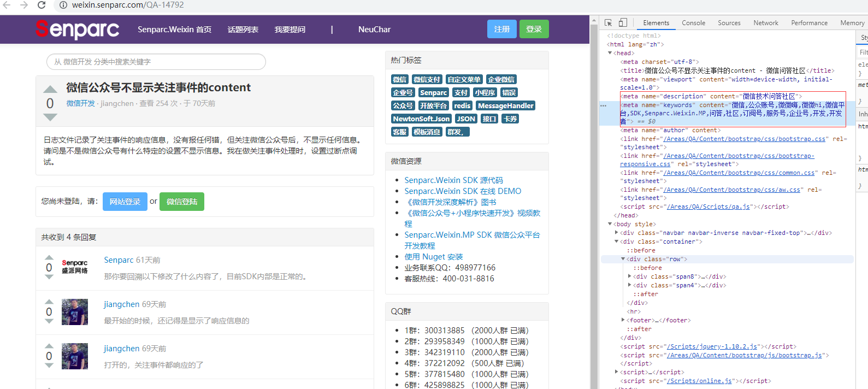Screen dimensions: 868x389
Task: Open Senparc.Weixin 首页 nav link
Action: click(174, 30)
